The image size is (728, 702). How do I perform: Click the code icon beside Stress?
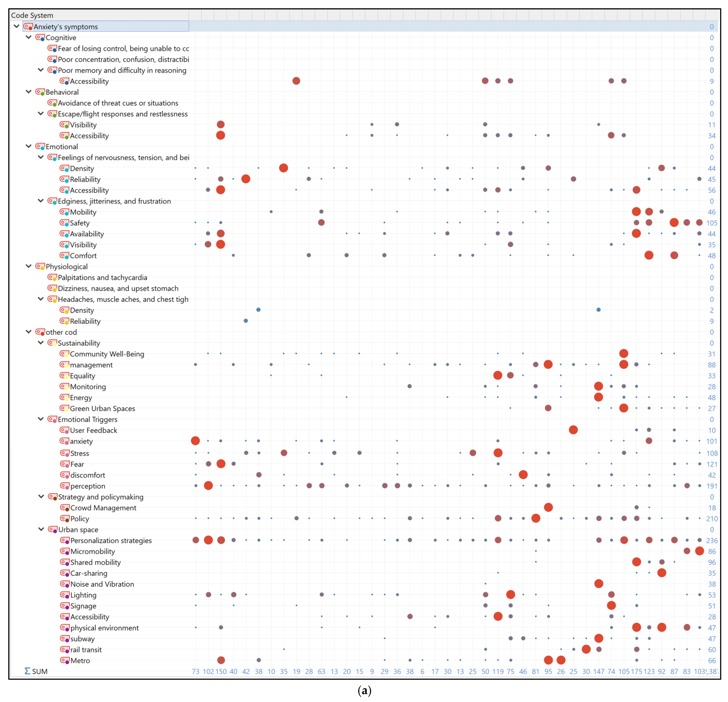pos(65,453)
